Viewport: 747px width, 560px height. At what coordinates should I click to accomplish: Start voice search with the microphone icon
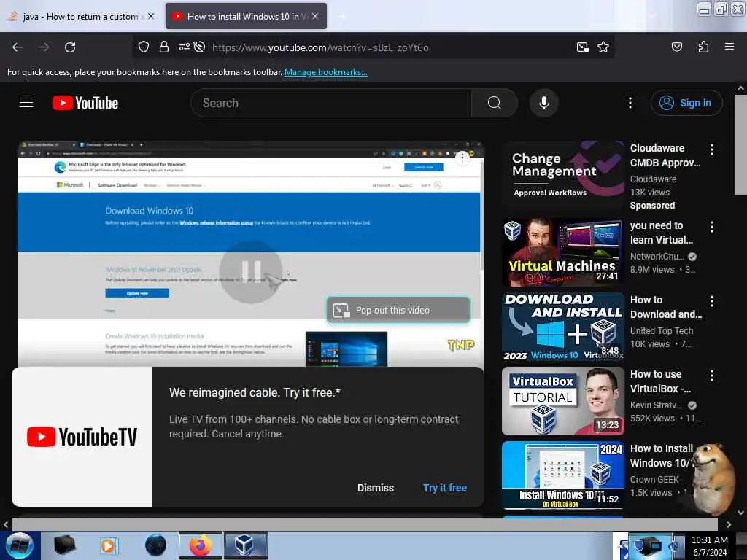pyautogui.click(x=543, y=103)
